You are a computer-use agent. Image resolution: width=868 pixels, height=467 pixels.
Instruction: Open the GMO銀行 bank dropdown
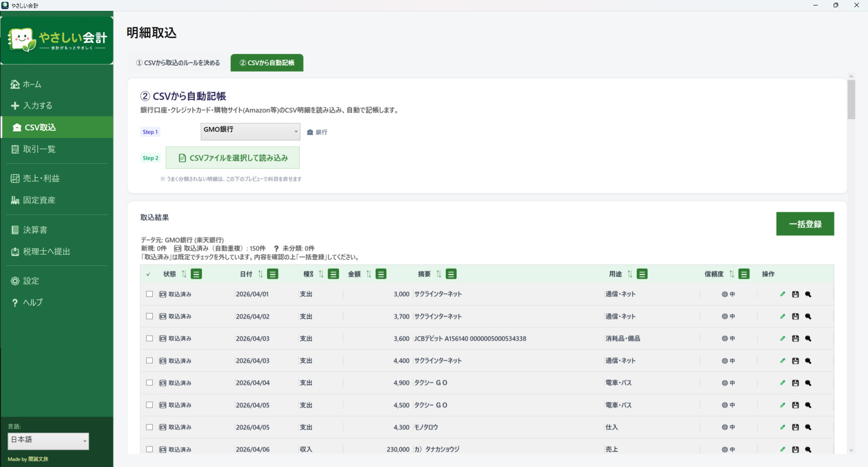click(250, 132)
